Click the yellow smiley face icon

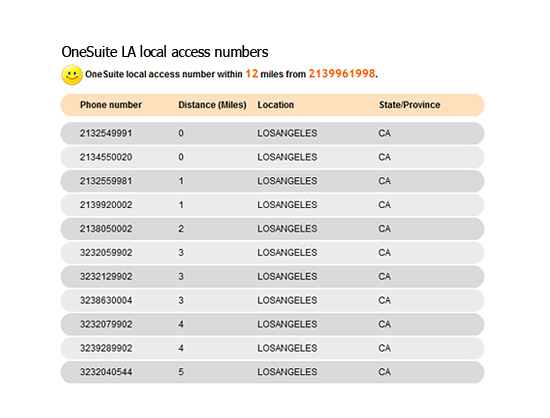point(72,74)
